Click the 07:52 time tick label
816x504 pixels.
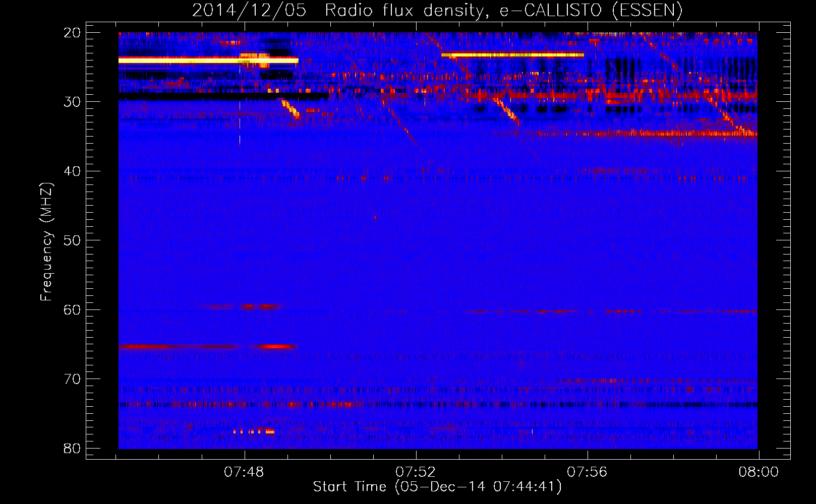pos(416,472)
